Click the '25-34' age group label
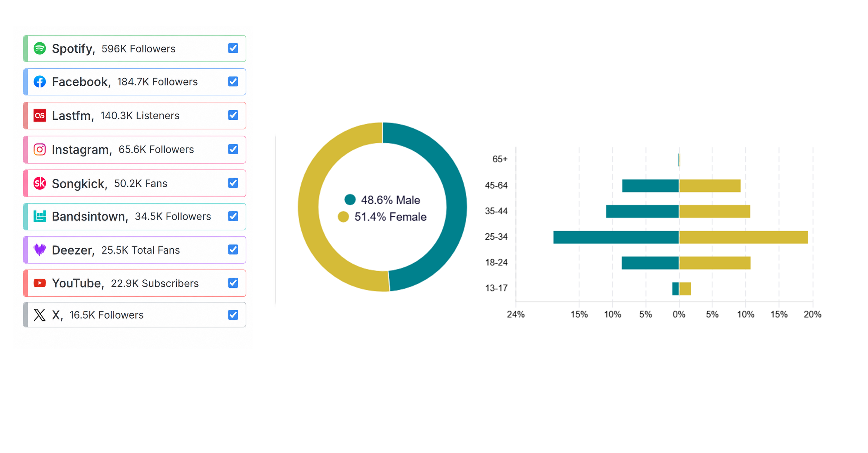868x453 pixels. [496, 237]
